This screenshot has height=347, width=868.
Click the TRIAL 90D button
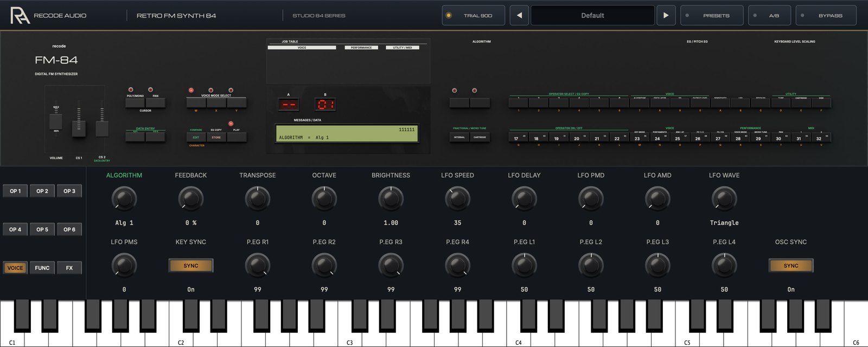[x=473, y=15]
